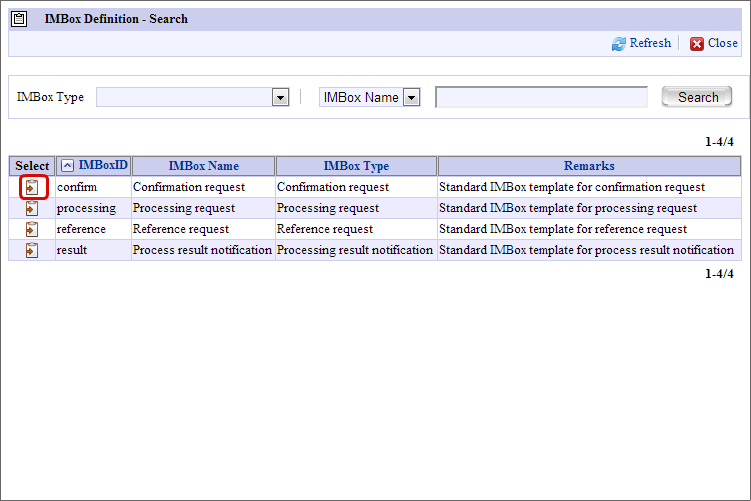The image size is (751, 501).
Task: Click the red Close X icon
Action: pos(696,44)
